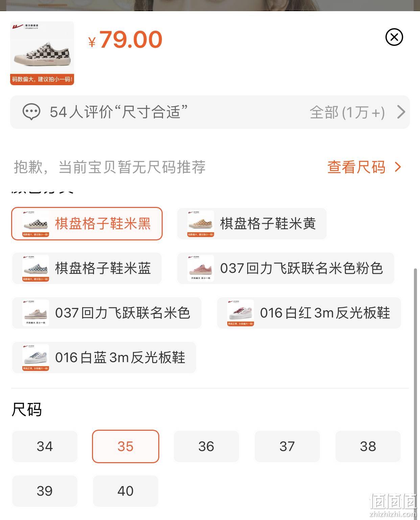This screenshot has height=520, width=420.
Task: Click the 016白红3m反光板鞋 shoe icon
Action: tap(241, 313)
